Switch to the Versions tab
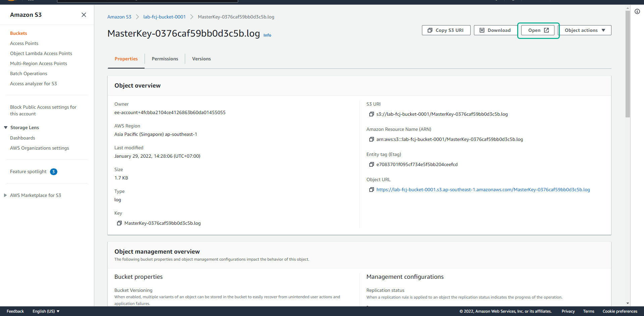 201,59
